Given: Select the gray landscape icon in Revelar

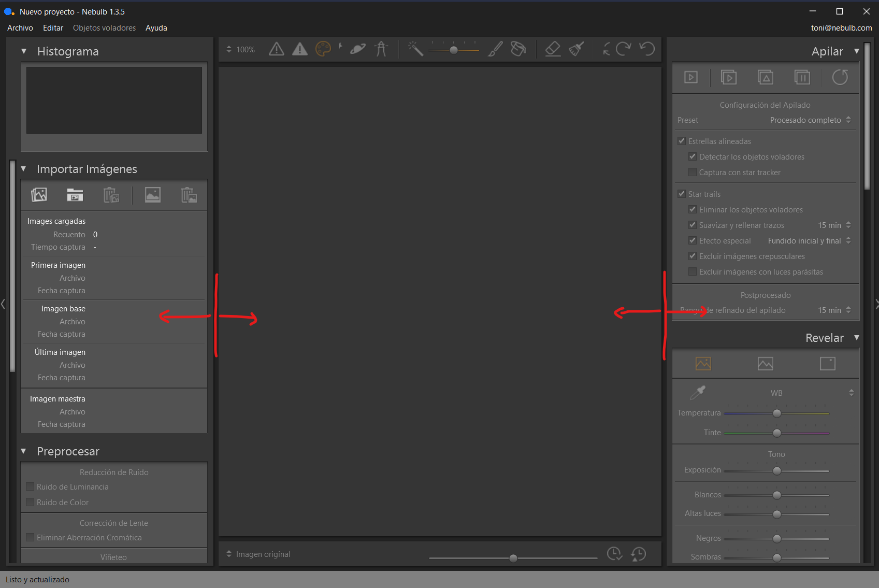Looking at the screenshot, I should 766,364.
